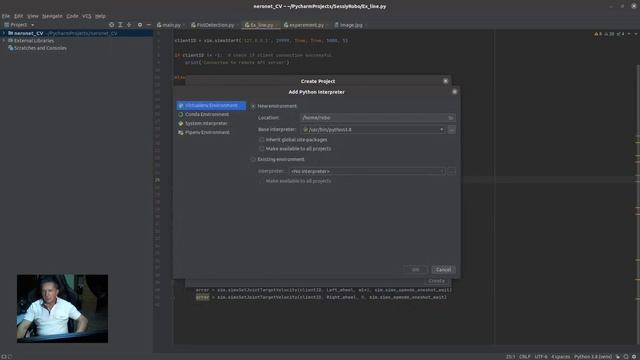
Task: Click Collapse All in Project panel toolbar
Action: [129, 25]
